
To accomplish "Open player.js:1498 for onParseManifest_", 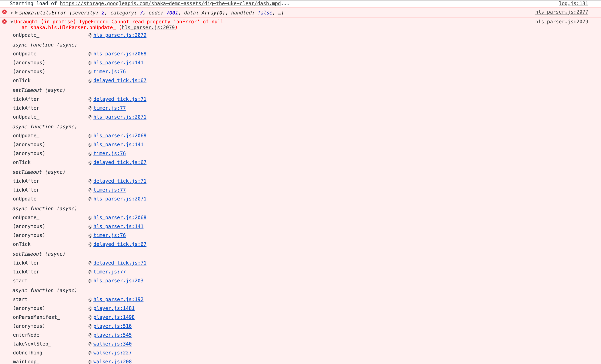I will (114, 317).
